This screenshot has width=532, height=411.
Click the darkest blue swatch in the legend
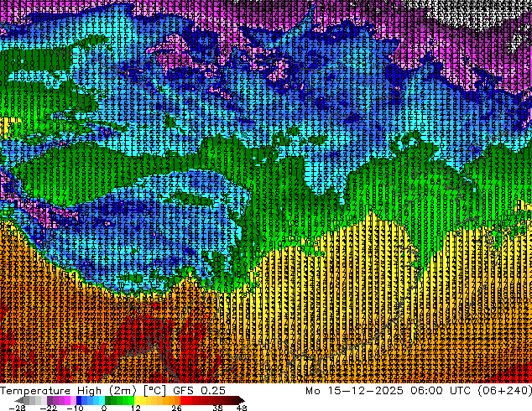(x=79, y=400)
